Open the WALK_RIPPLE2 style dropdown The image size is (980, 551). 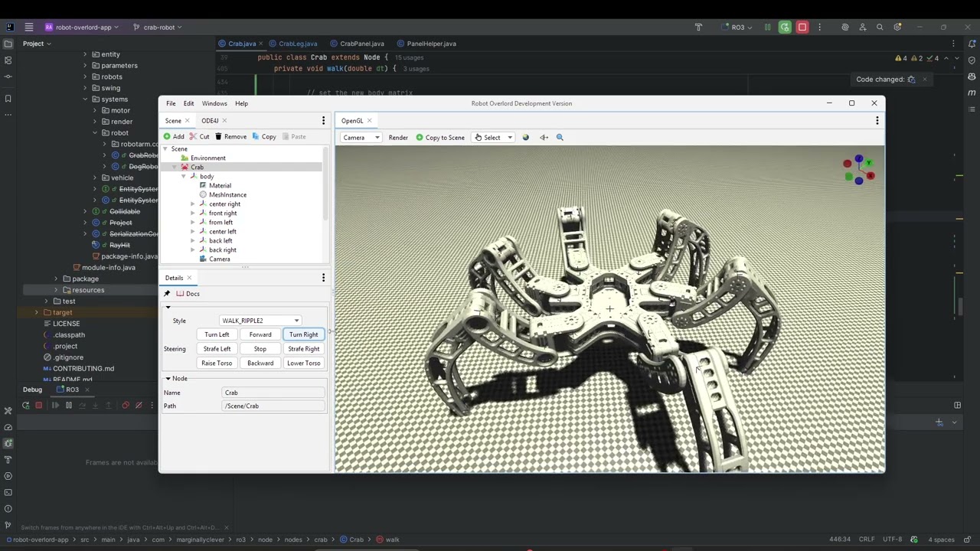pos(260,321)
